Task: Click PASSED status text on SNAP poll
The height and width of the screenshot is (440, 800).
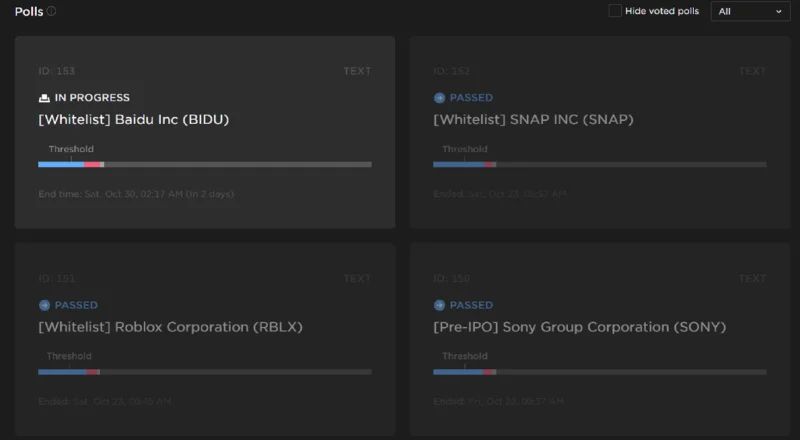Action: (x=471, y=97)
